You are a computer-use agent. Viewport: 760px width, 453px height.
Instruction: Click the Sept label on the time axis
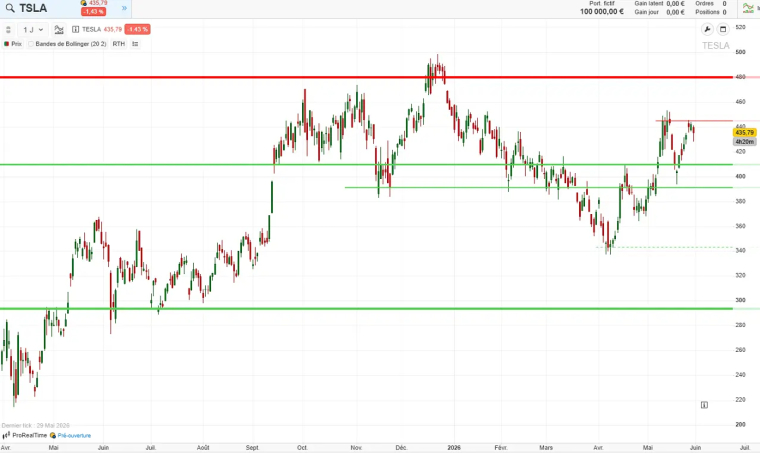252,448
